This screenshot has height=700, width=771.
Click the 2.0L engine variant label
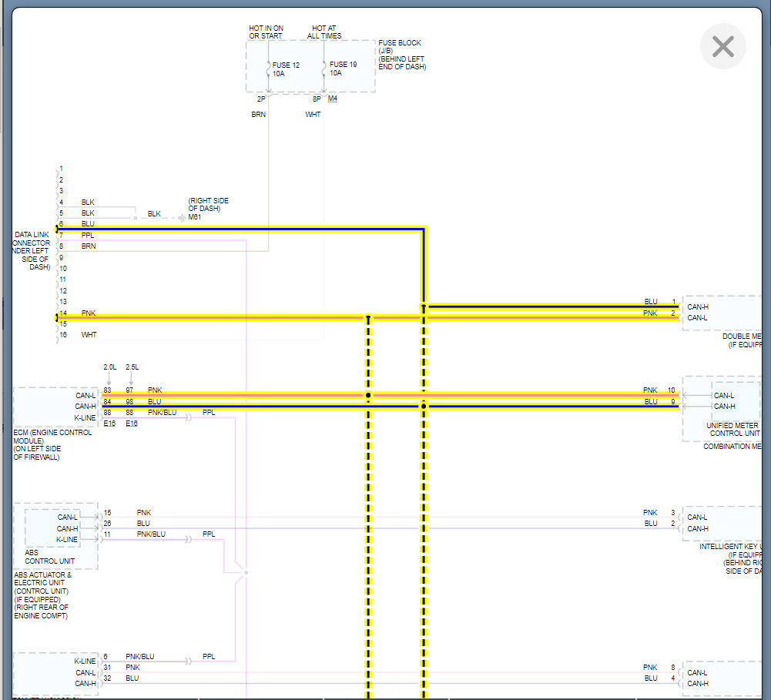pos(109,367)
